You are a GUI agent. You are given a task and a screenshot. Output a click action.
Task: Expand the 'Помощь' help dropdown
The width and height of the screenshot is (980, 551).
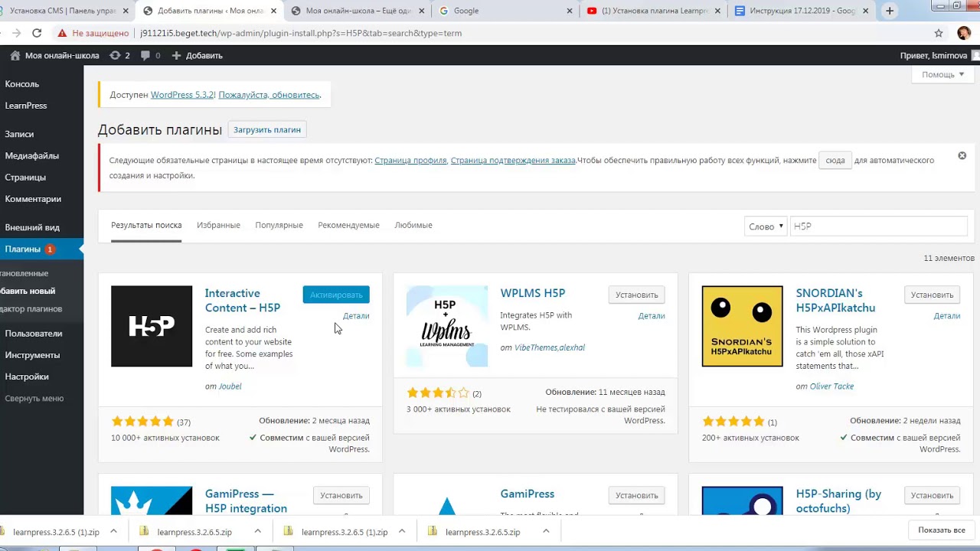[942, 74]
